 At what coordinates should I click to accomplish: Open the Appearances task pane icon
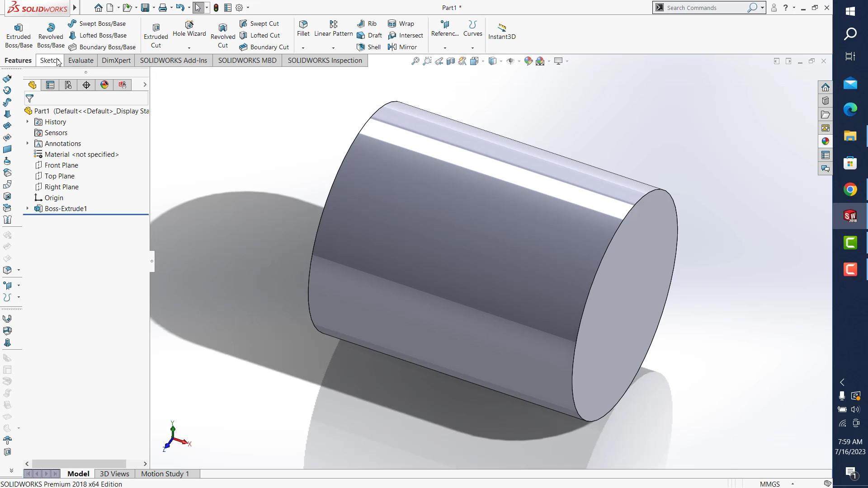[x=826, y=141]
